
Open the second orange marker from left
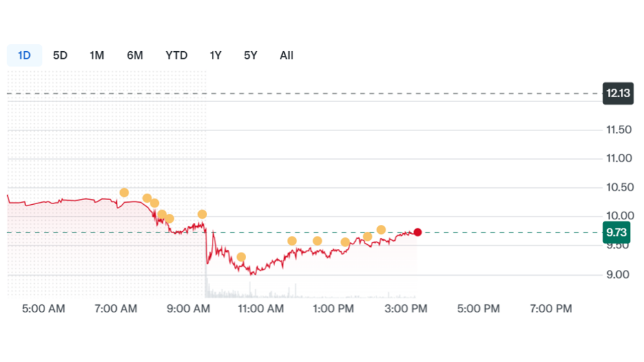pos(147,198)
